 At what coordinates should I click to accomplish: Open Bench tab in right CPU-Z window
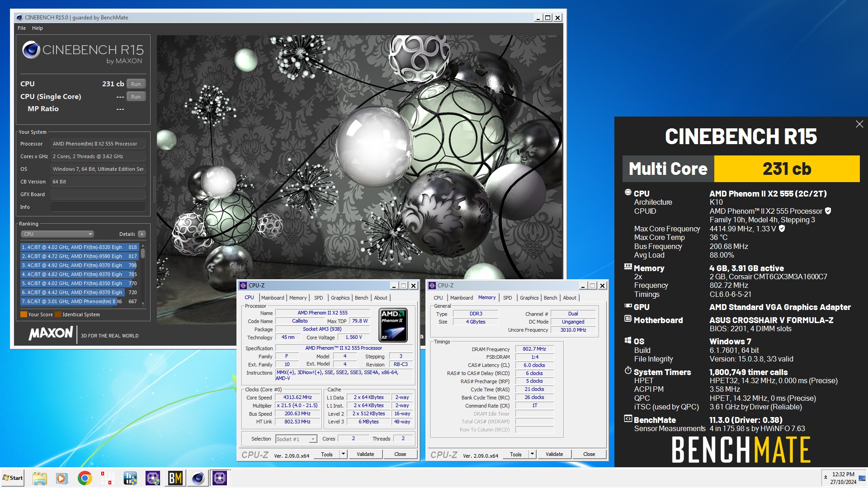[551, 298]
